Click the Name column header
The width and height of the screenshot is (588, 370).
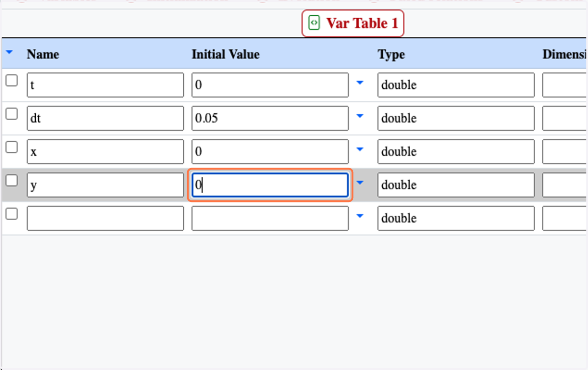pyautogui.click(x=43, y=54)
